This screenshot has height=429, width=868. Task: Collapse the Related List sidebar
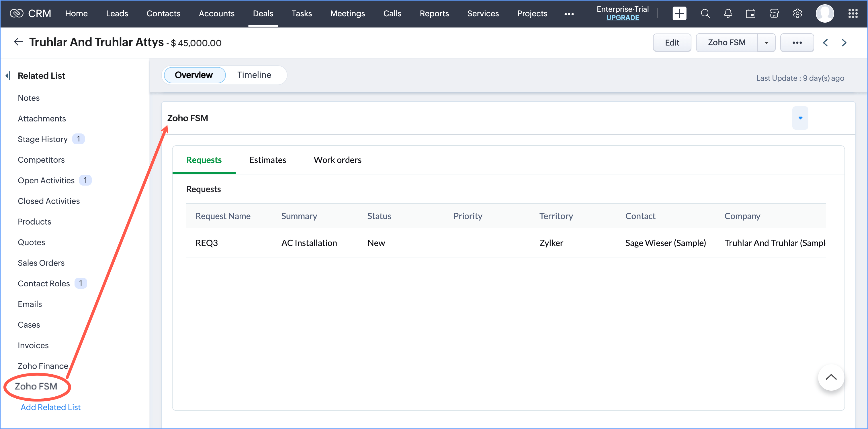[x=8, y=75]
